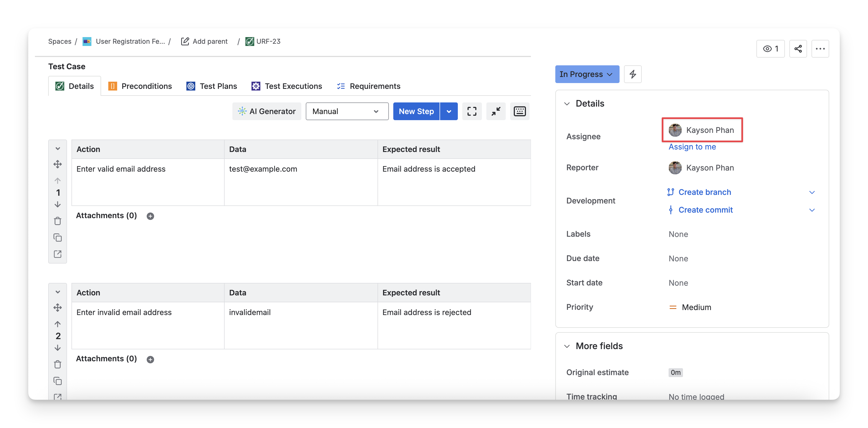The width and height of the screenshot is (868, 428).
Task: Click the lightning bolt automation icon
Action: point(633,74)
